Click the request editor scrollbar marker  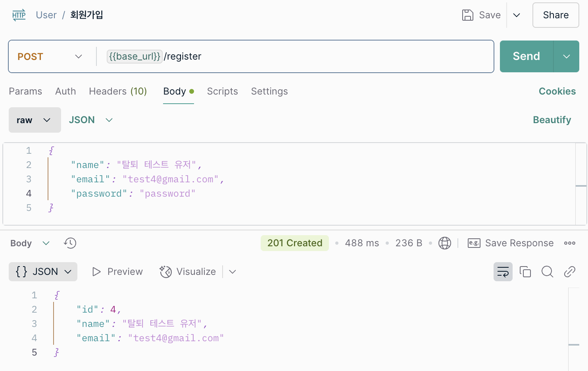[x=581, y=185]
